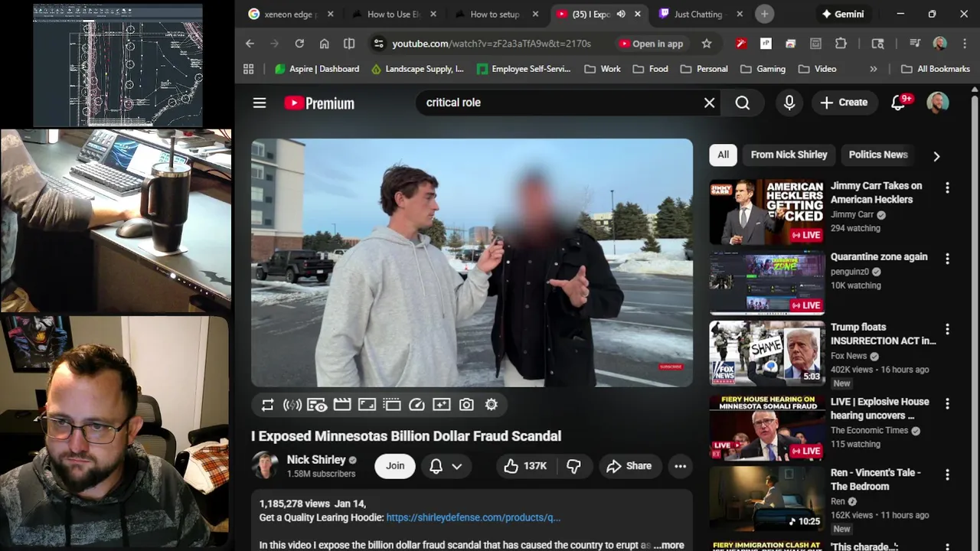Open a new browser tab

[x=764, y=14]
